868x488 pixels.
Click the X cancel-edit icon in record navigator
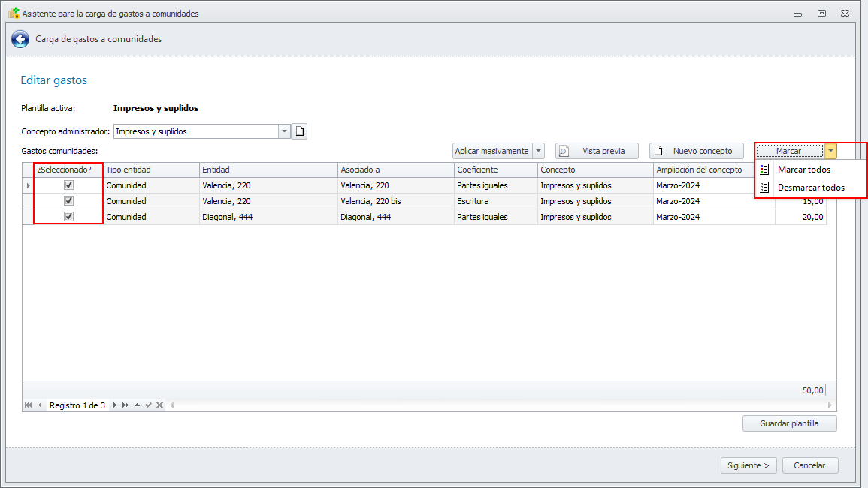point(159,405)
